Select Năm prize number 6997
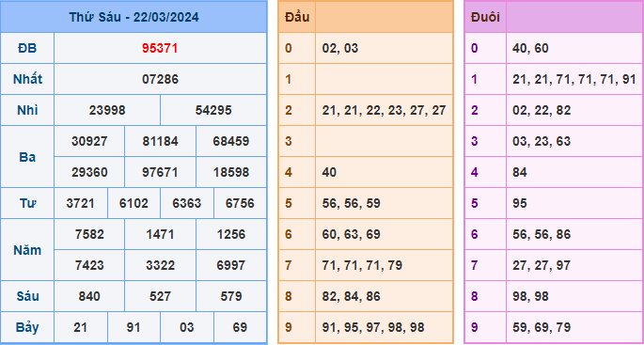The height and width of the screenshot is (345, 644). point(231,265)
